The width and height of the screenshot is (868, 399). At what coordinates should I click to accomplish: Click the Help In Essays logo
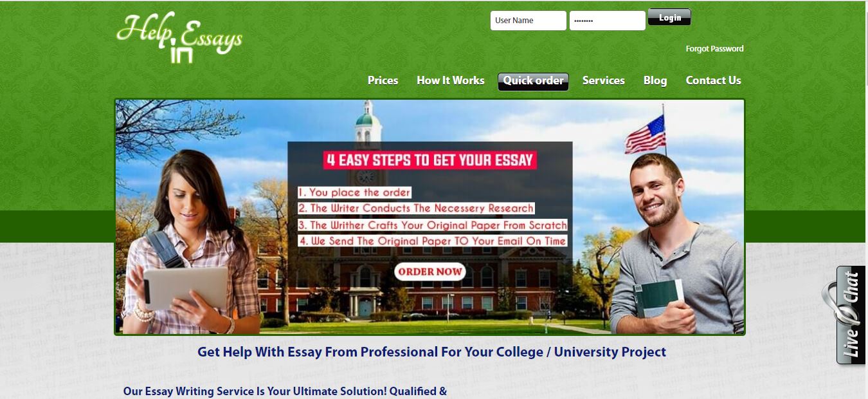(179, 37)
